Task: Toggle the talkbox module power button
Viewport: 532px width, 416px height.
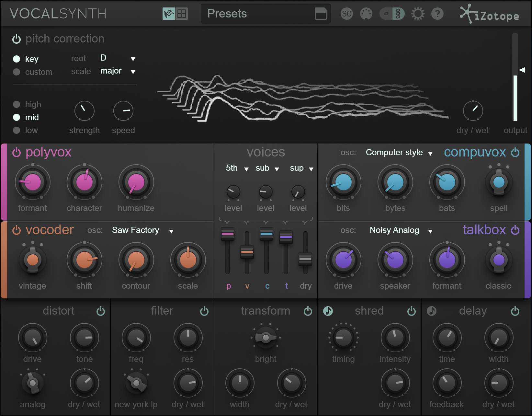Action: (515, 230)
